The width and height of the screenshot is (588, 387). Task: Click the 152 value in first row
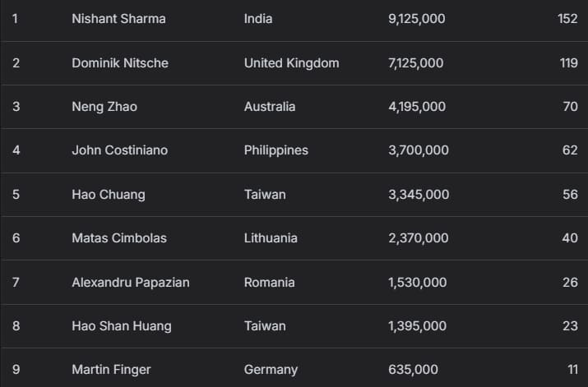[x=567, y=18]
